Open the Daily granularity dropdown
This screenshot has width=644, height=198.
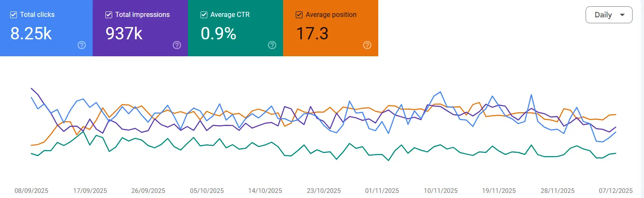[608, 15]
